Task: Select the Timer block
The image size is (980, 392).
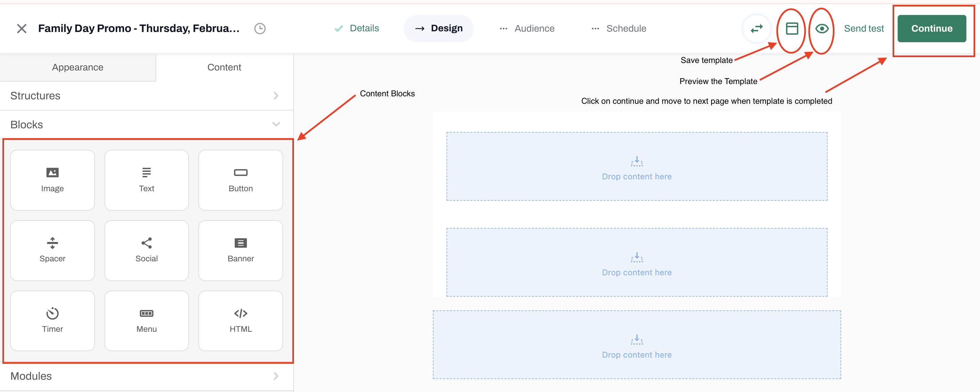Action: [x=52, y=321]
